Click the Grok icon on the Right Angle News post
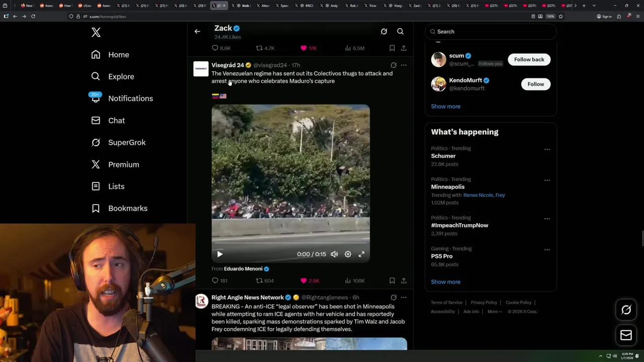The height and width of the screenshot is (362, 644). pyautogui.click(x=393, y=298)
